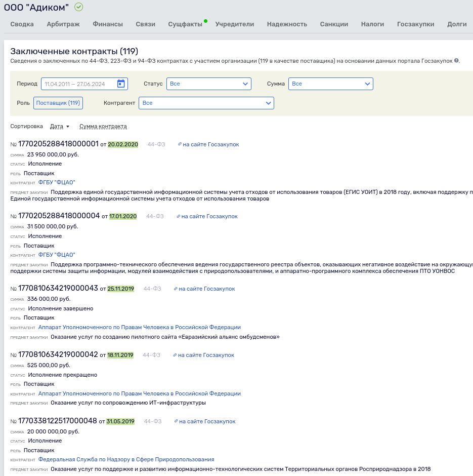The image size is (473, 476).
Task: Expand the Сумма filter dropdown
Action: pyautogui.click(x=330, y=84)
